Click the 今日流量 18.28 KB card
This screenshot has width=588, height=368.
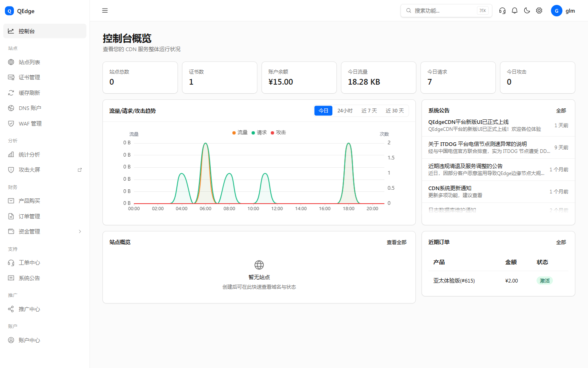[x=379, y=78]
